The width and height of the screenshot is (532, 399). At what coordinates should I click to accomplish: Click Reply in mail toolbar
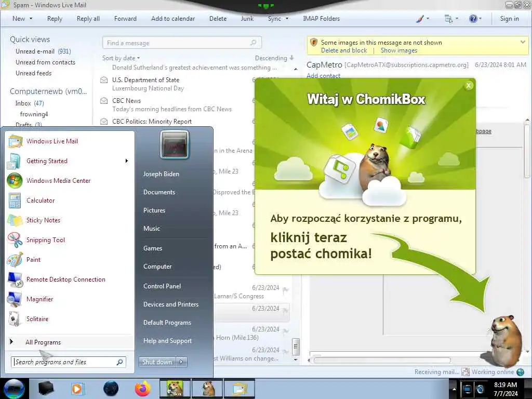coord(55,19)
